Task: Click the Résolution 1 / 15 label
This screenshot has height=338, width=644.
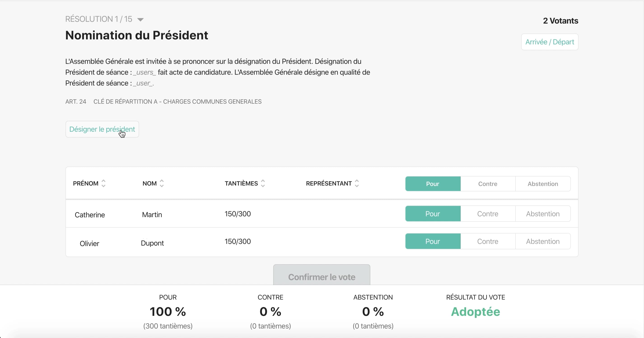Action: click(x=99, y=19)
